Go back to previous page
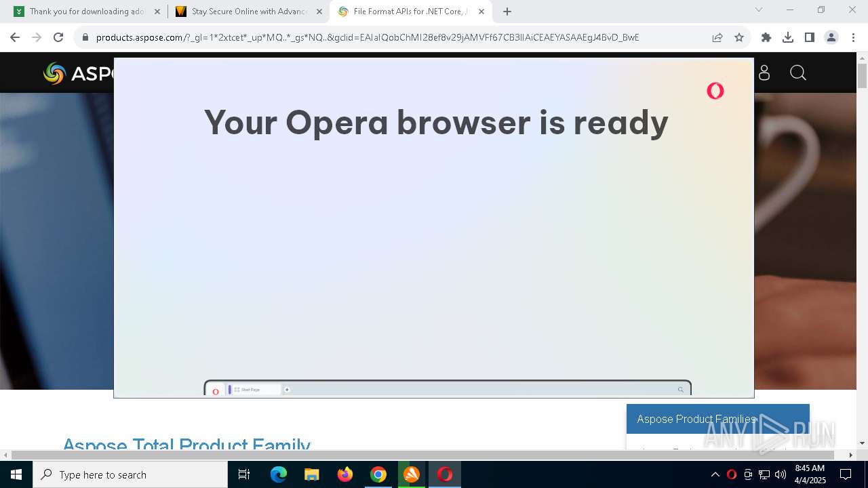This screenshot has height=488, width=868. click(15, 37)
